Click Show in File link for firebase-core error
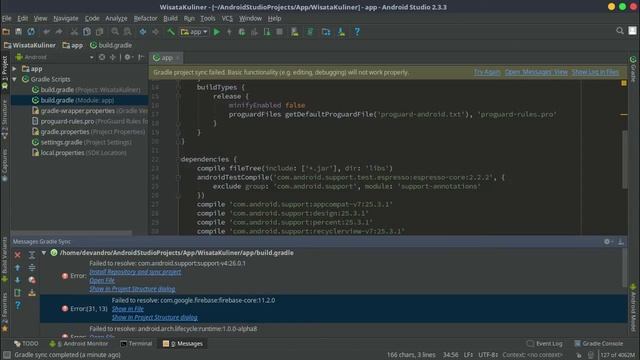Image resolution: width=640 pixels, height=360 pixels. point(128,309)
